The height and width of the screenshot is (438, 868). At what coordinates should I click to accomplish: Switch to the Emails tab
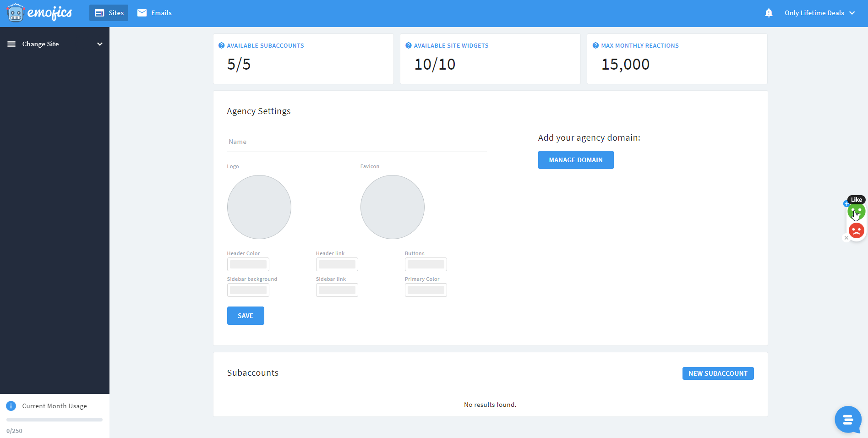click(154, 13)
